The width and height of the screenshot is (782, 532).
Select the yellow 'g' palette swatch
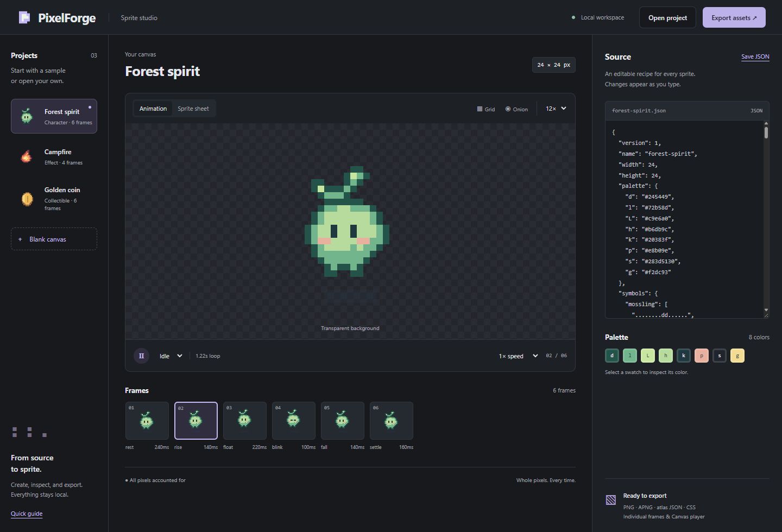coord(737,356)
